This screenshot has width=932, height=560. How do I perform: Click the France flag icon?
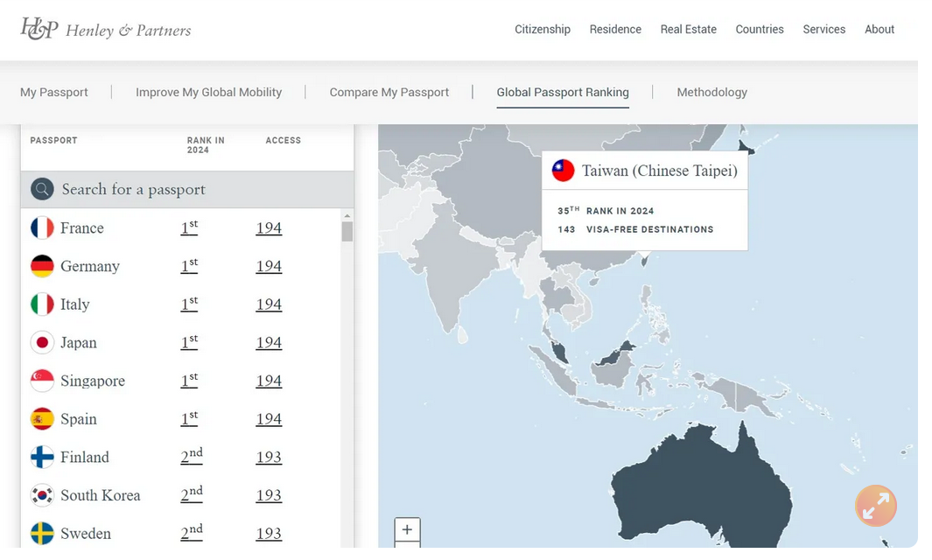[42, 227]
